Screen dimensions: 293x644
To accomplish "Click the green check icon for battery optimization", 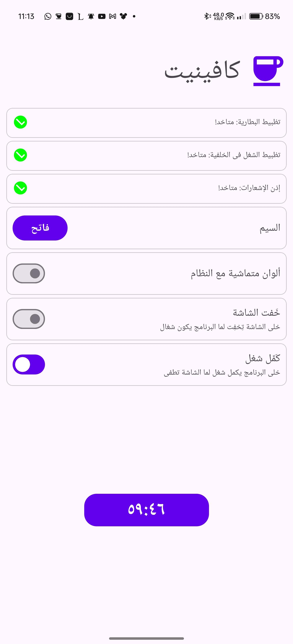I will [x=21, y=122].
